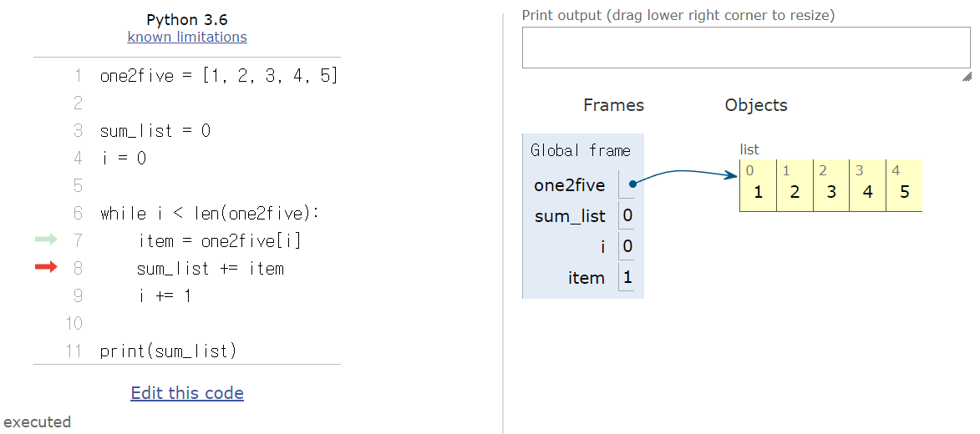Click the one2five pointer dot in frame
This screenshot has height=434, width=980.
pyautogui.click(x=633, y=184)
